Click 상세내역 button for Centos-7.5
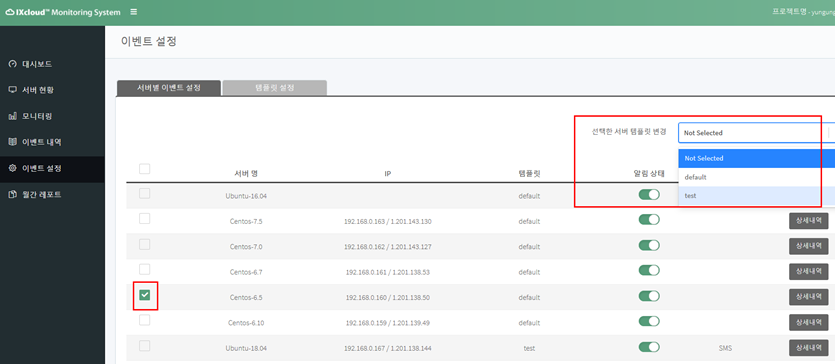Viewport: 835px width, 364px height. 808,220
